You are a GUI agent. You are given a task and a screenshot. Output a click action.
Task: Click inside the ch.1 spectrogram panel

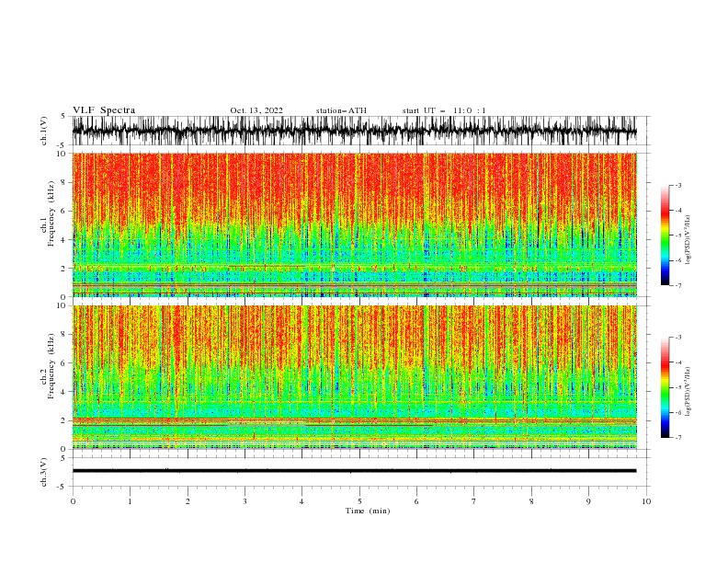[354, 224]
